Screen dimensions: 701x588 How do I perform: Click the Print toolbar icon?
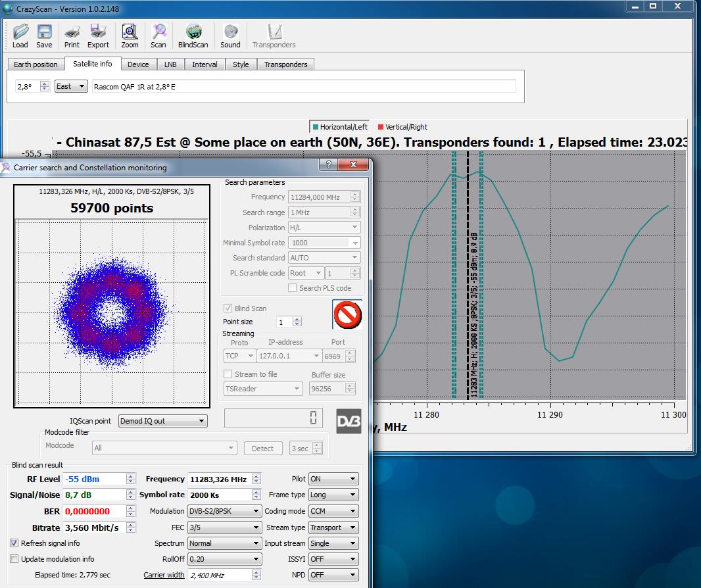pyautogui.click(x=72, y=36)
